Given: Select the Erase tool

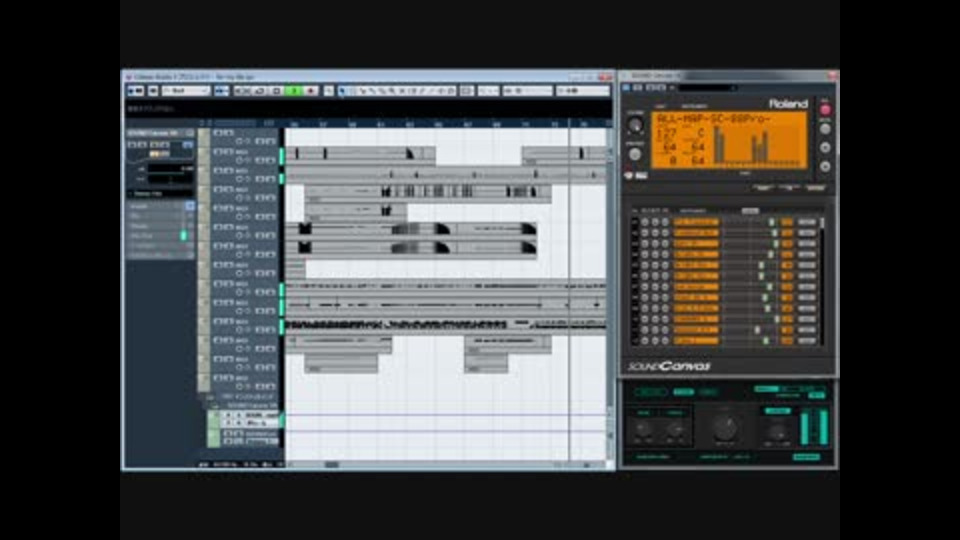Looking at the screenshot, I should (x=381, y=91).
